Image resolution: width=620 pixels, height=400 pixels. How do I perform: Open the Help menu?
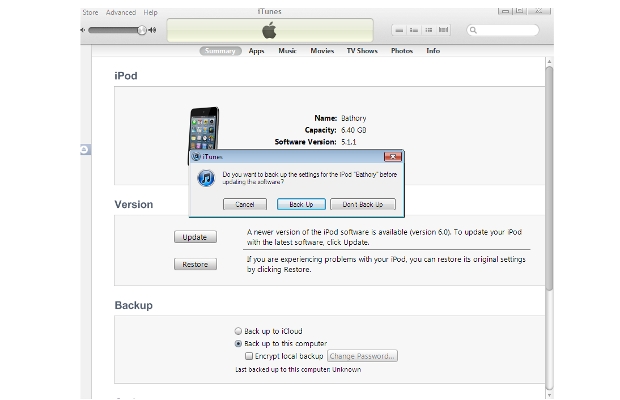[x=150, y=13]
